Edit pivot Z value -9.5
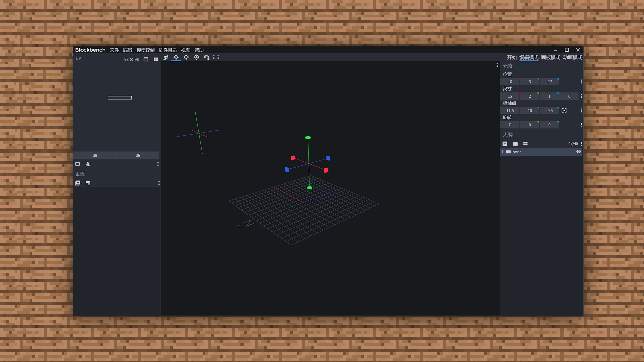The width and height of the screenshot is (644, 362). [549, 111]
